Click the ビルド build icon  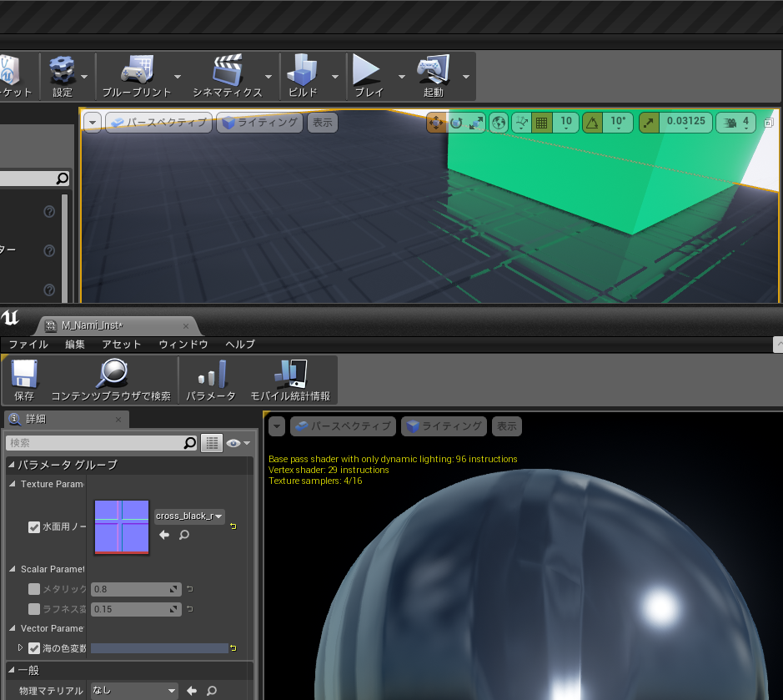(302, 70)
